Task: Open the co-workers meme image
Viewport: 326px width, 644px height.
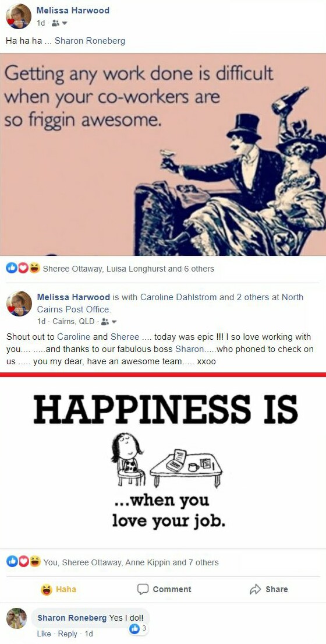Action: (x=163, y=154)
